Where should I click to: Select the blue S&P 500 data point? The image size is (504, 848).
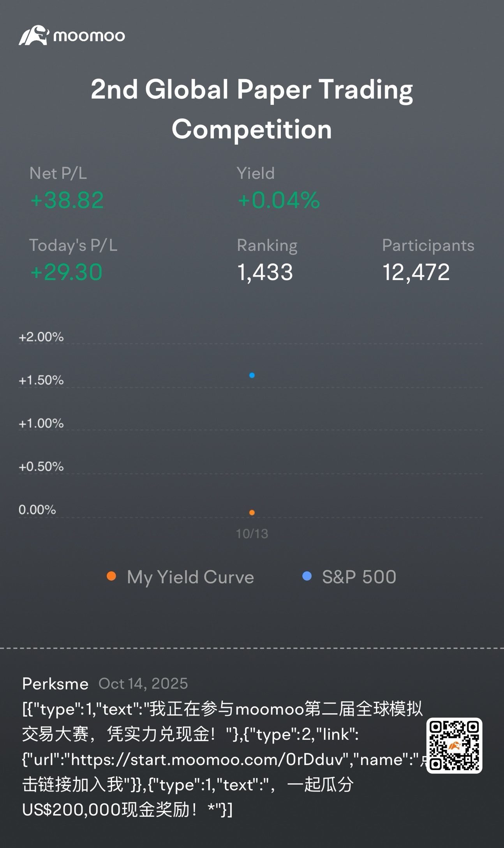[252, 375]
